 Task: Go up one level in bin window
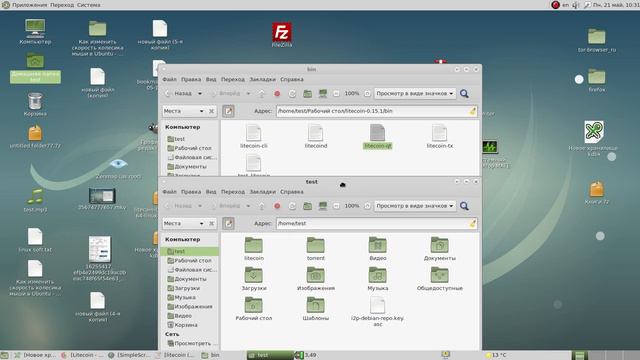[x=262, y=94]
